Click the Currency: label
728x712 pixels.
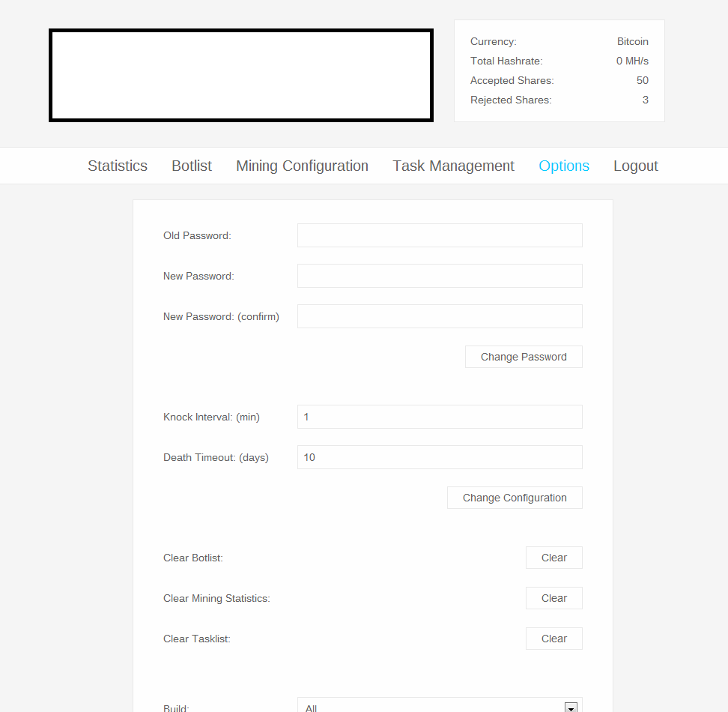click(493, 41)
